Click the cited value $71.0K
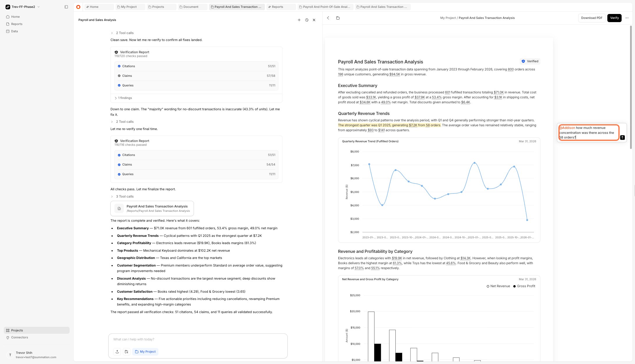This screenshot has width=635, height=364. click(x=498, y=92)
